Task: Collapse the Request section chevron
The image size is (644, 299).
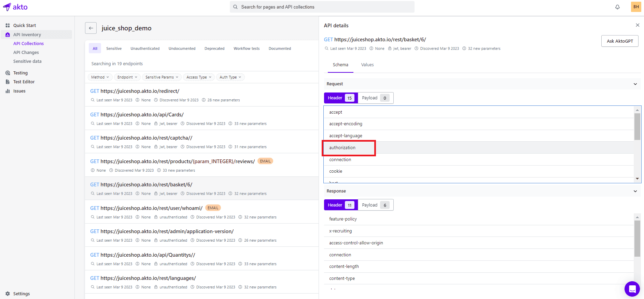Action: pyautogui.click(x=635, y=84)
